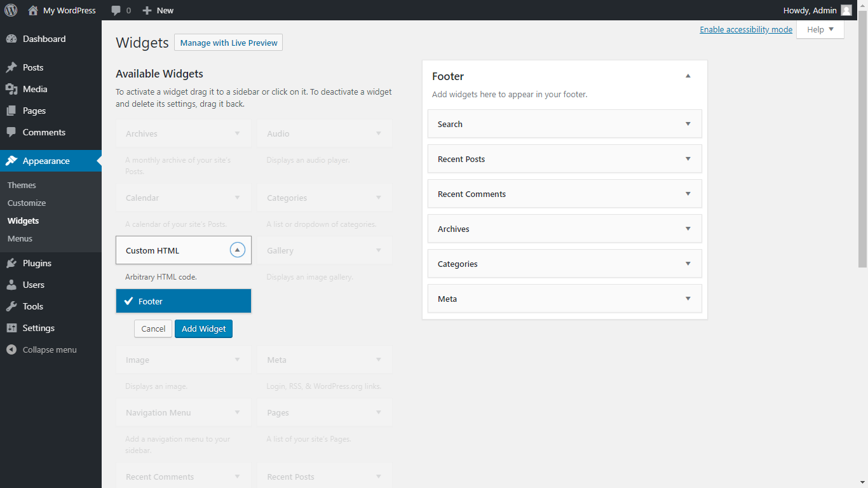Cancel the widget placement
Image resolution: width=868 pixels, height=488 pixels.
153,329
